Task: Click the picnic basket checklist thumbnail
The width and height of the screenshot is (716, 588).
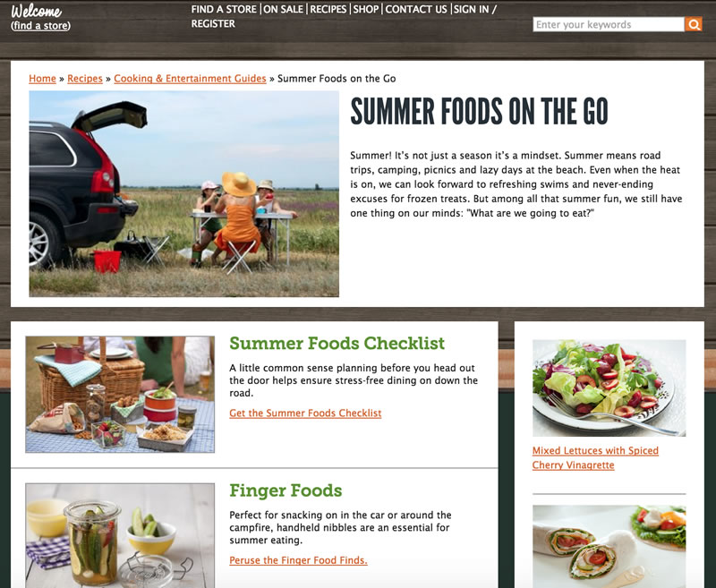Action: click(x=120, y=395)
